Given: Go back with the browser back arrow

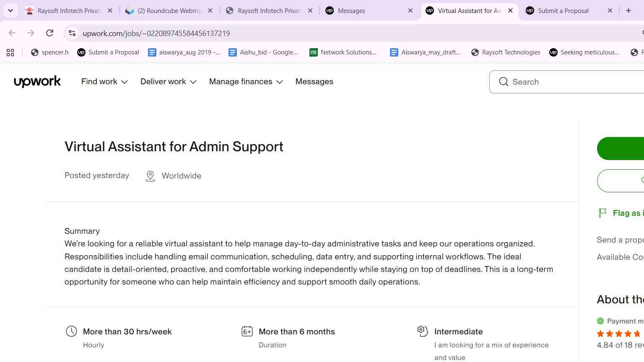Looking at the screenshot, I should (x=12, y=33).
